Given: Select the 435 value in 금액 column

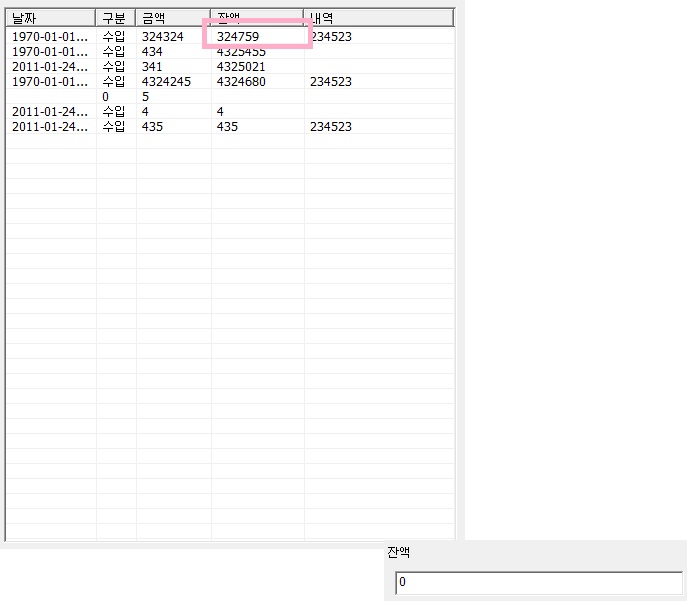Looking at the screenshot, I should click(152, 127).
